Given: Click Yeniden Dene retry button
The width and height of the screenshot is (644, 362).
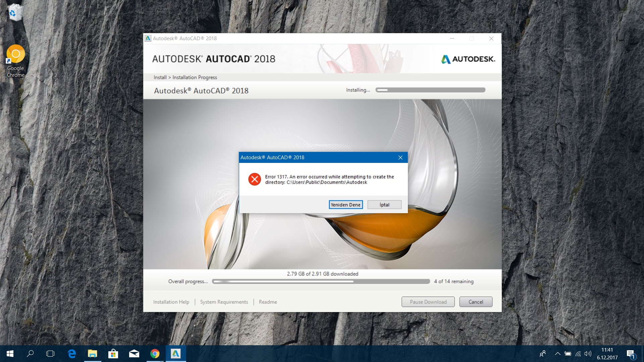Looking at the screenshot, I should [345, 205].
